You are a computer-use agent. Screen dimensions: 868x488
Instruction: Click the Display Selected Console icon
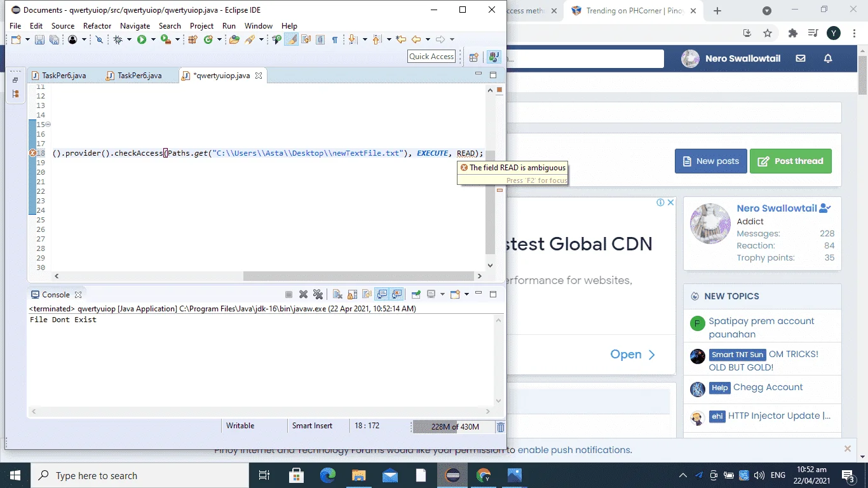[431, 294]
